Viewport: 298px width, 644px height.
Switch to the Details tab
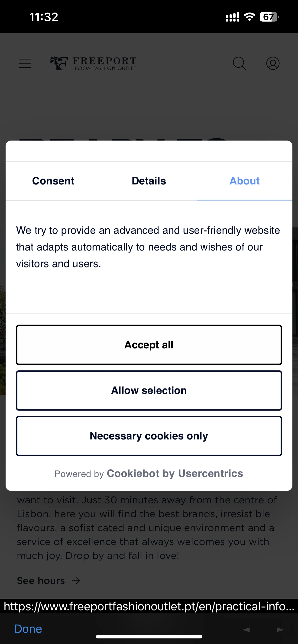149,181
